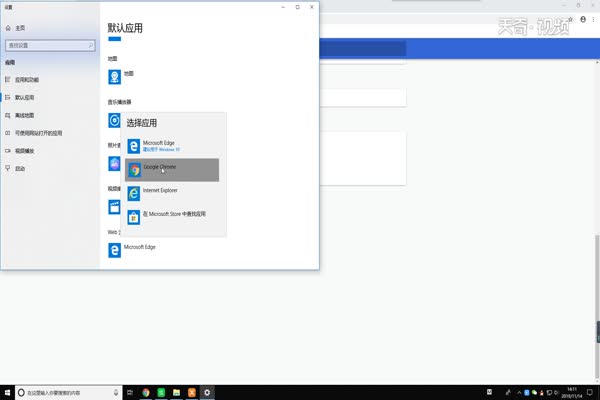The height and width of the screenshot is (400, 600).
Task: Open Task View from the taskbar
Action: 130,392
